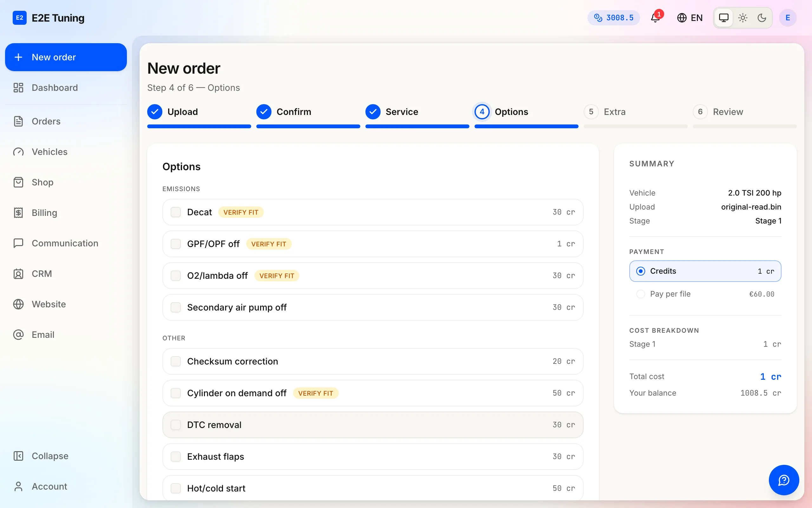Viewport: 812px width, 508px height.
Task: Click VERIFY FIT badge next to Decat
Action: click(x=241, y=212)
